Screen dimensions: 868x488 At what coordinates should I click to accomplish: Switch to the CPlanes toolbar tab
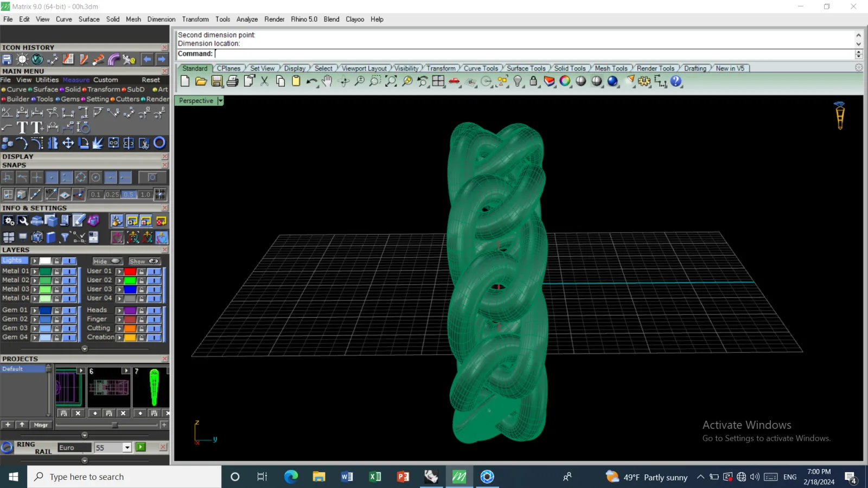click(228, 68)
